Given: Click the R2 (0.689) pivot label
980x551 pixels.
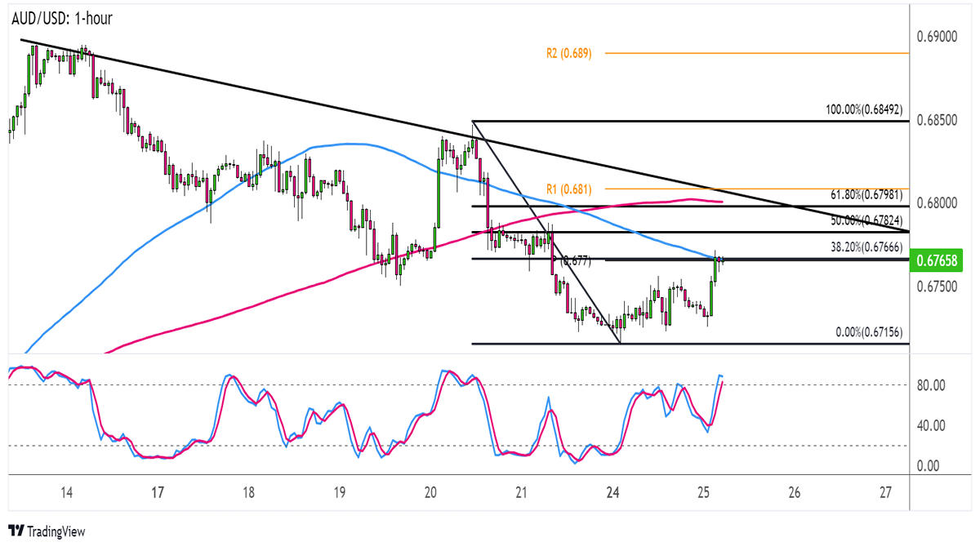Looking at the screenshot, I should [x=569, y=53].
